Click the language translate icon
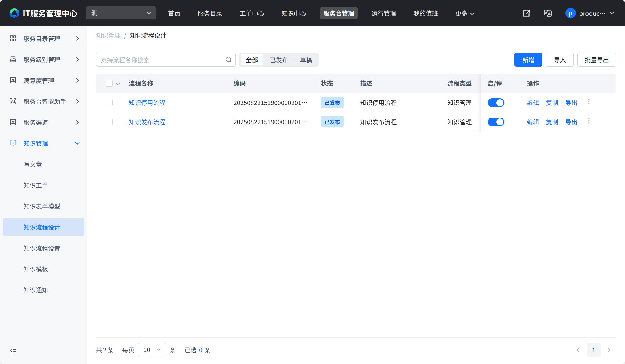 548,13
